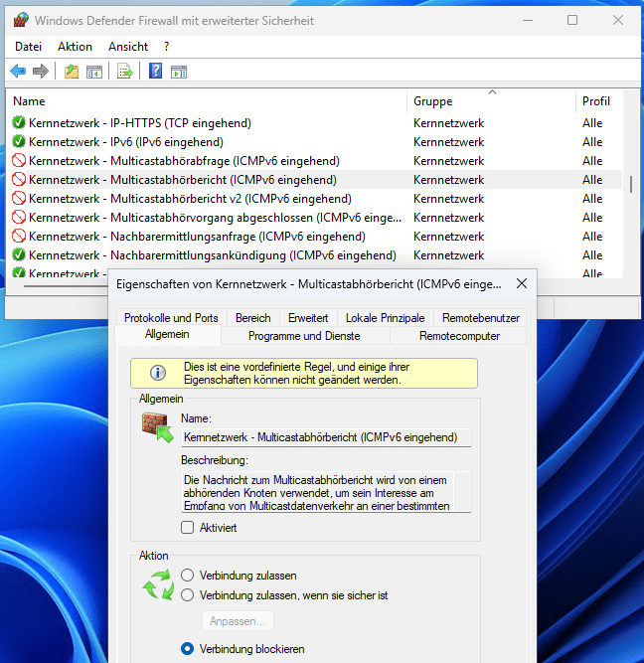Switch to Protokolle und Ports tab

pyautogui.click(x=171, y=317)
